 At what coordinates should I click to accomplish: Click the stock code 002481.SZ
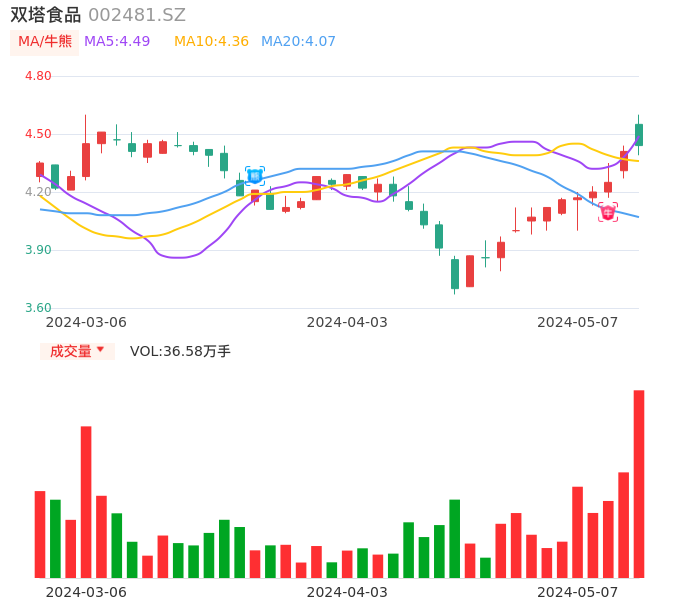(137, 15)
